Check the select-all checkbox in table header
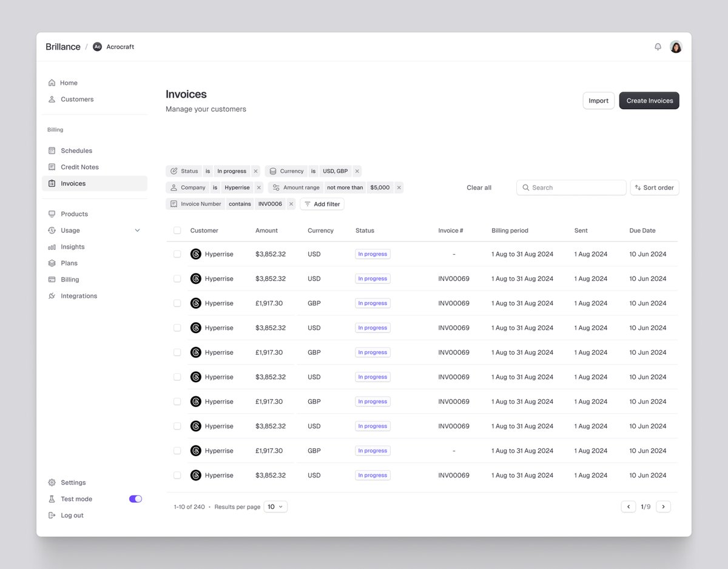The image size is (728, 569). point(177,231)
